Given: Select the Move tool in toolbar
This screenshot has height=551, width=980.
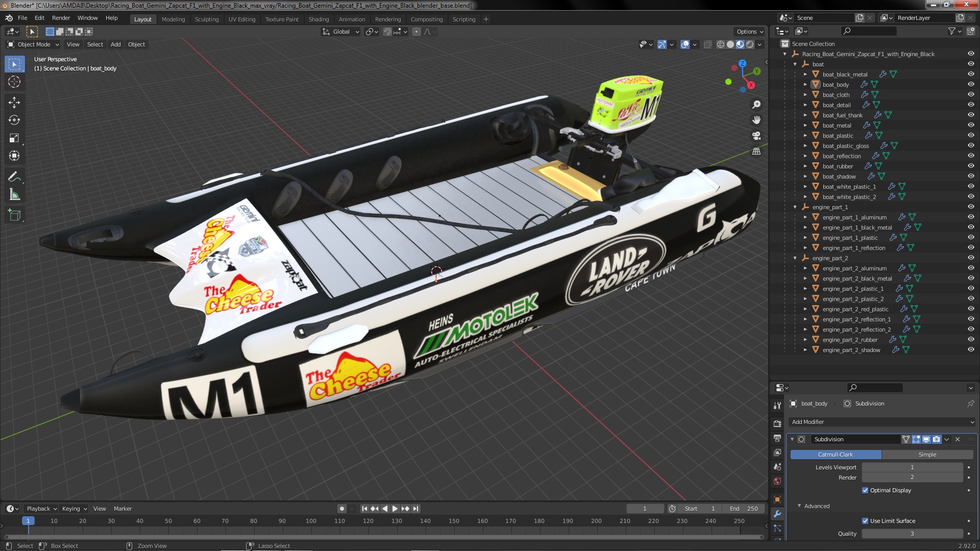Looking at the screenshot, I should click(14, 103).
